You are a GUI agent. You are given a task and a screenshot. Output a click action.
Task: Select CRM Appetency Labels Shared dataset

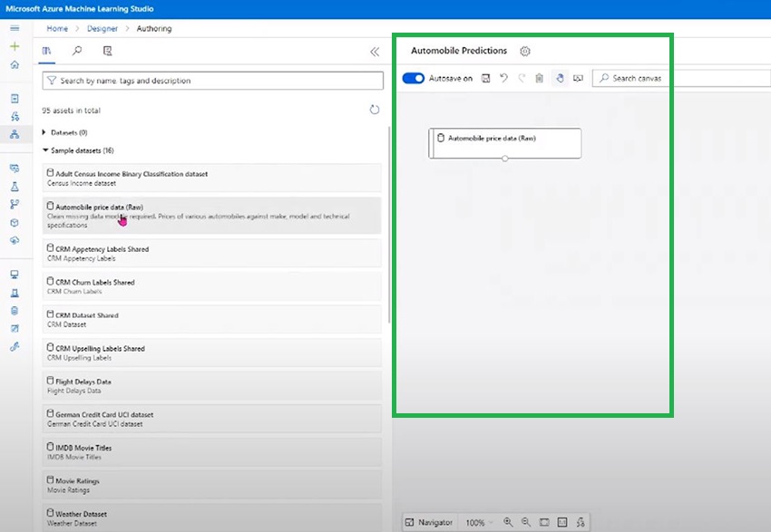(212, 253)
